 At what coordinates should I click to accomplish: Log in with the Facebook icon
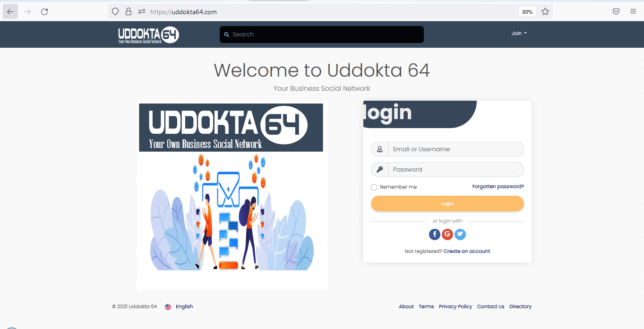coord(435,234)
